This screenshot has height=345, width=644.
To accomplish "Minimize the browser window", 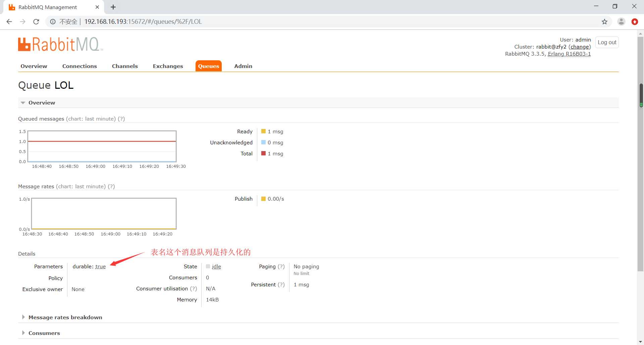I will [596, 6].
